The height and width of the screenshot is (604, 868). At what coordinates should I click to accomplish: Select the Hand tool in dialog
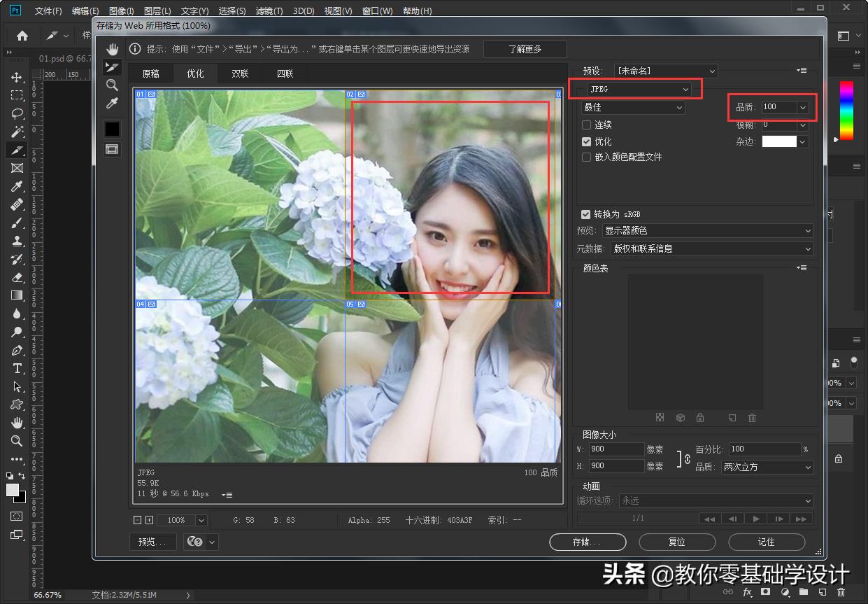112,49
